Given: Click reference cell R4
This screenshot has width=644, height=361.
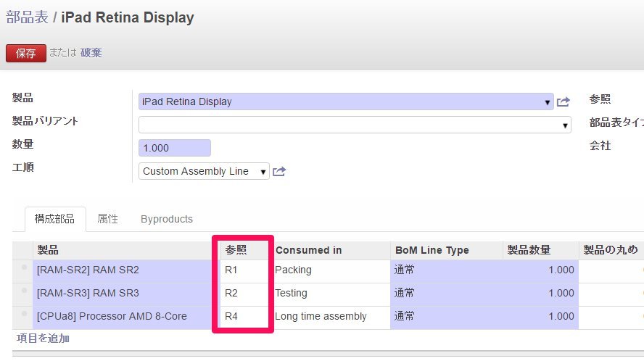Looking at the screenshot, I should 245,317.
